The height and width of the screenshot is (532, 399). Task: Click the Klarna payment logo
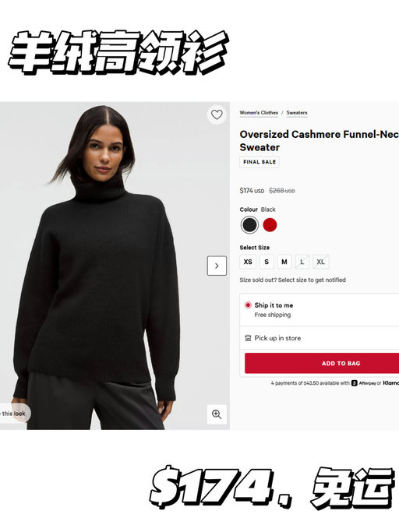[391, 382]
